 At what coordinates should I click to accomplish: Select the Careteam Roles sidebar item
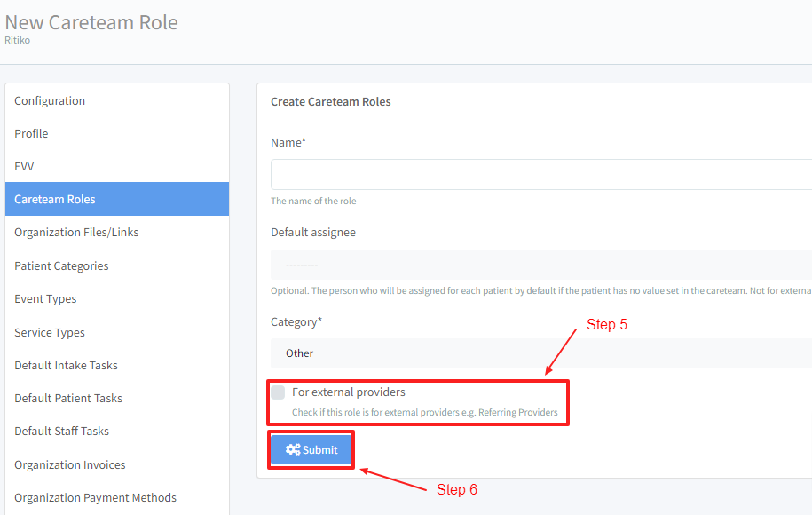pos(55,199)
